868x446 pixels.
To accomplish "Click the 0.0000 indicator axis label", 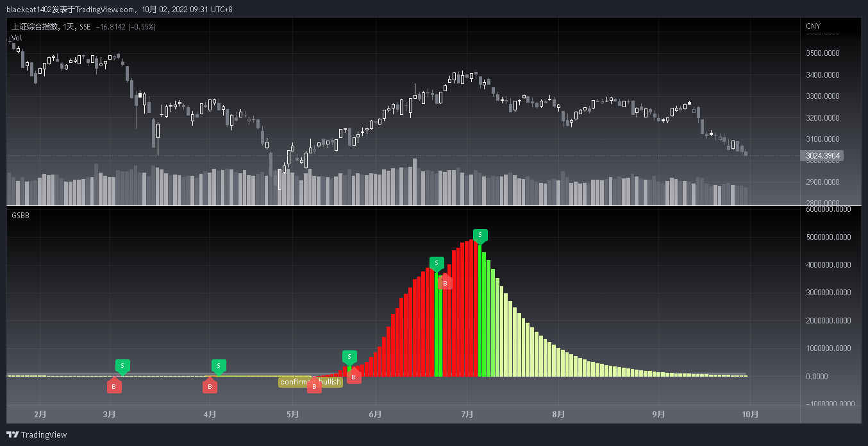I will tap(817, 377).
